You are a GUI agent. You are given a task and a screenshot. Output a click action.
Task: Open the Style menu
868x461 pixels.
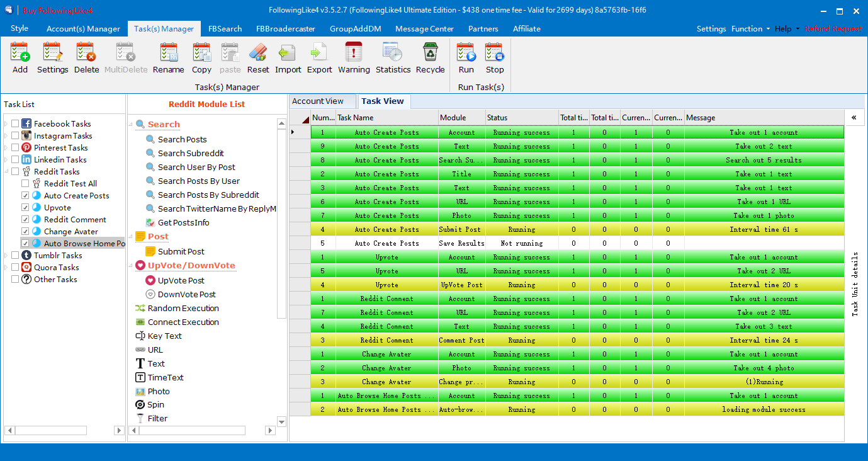[x=20, y=28]
